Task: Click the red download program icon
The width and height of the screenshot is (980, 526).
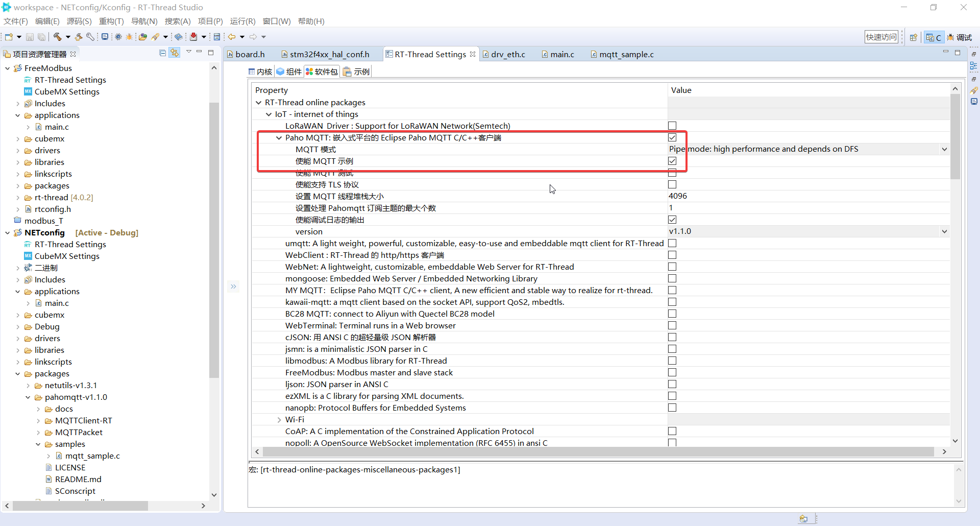Action: [193, 37]
